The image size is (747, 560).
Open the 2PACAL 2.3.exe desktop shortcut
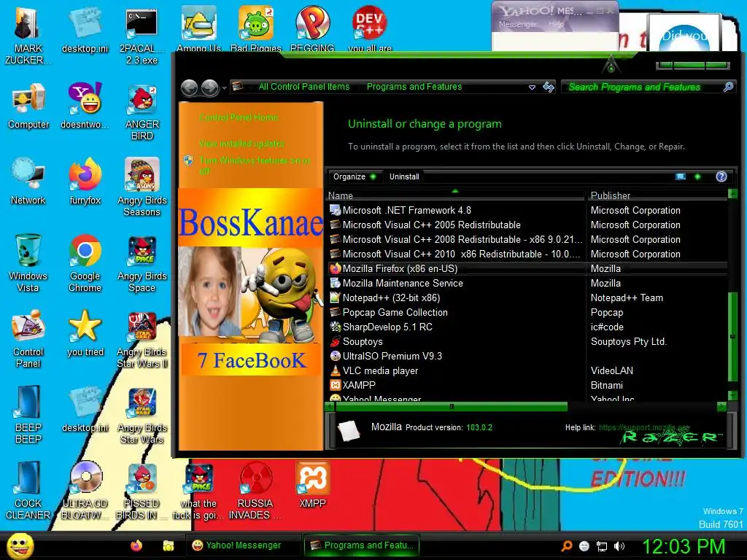click(142, 35)
